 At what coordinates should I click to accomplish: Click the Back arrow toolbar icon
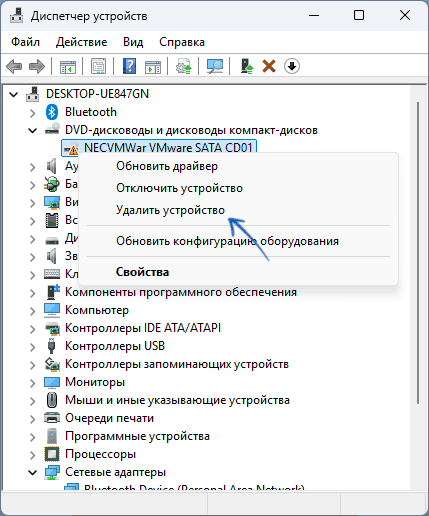pyautogui.click(x=14, y=66)
